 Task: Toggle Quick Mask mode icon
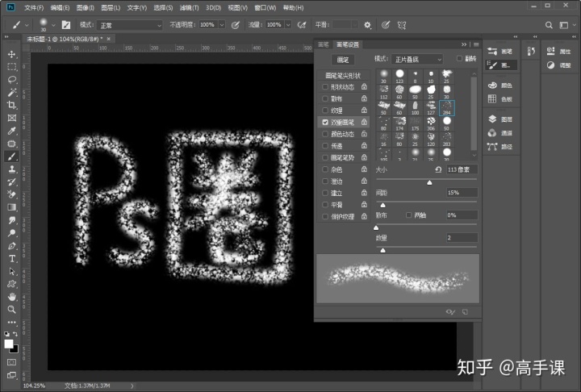[12, 362]
